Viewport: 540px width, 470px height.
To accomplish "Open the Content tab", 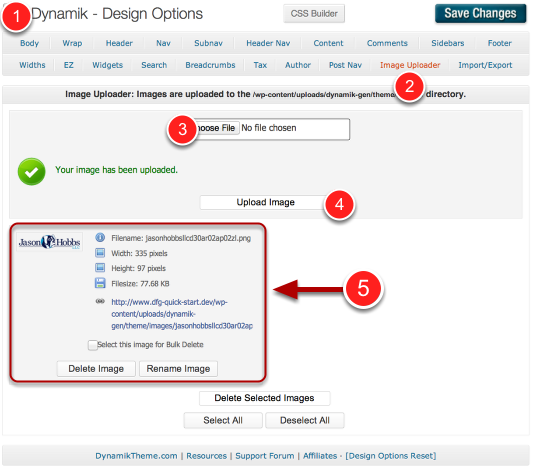I will pos(329,43).
